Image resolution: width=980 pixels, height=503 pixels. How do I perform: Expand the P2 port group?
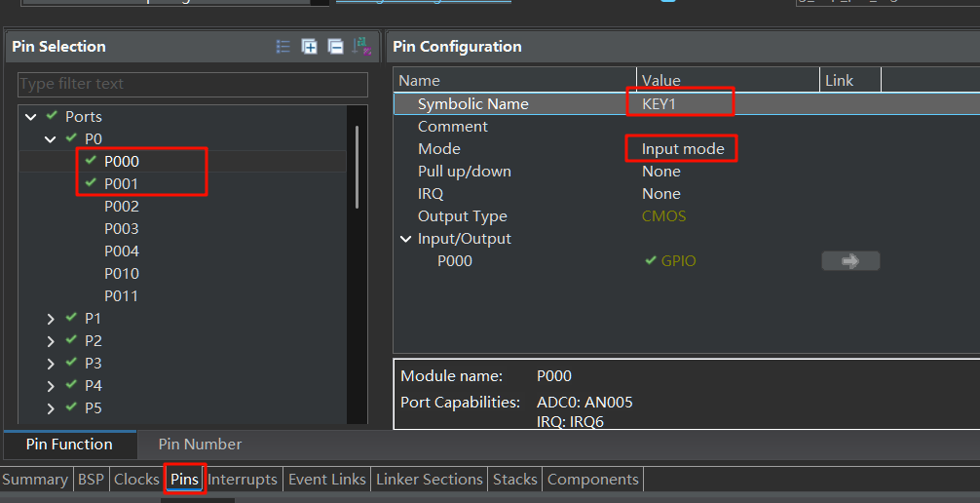click(x=51, y=341)
